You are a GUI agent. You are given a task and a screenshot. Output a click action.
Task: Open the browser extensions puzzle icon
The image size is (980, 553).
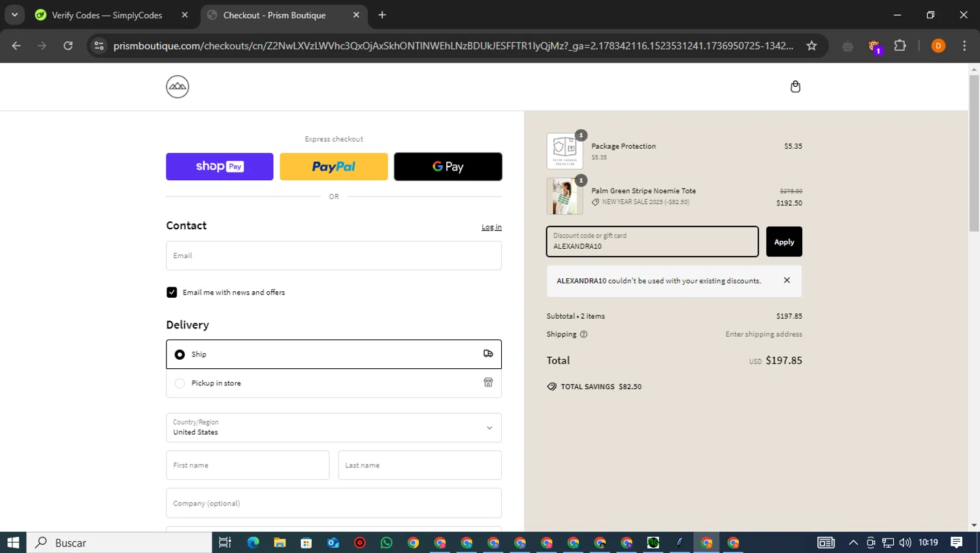[900, 46]
